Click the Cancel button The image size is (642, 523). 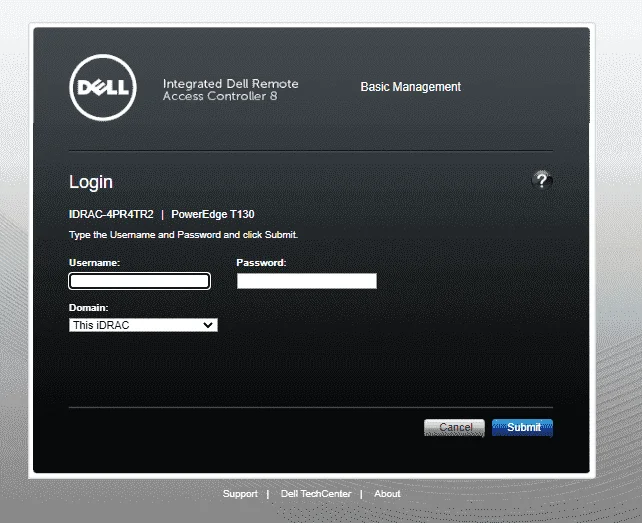[454, 428]
